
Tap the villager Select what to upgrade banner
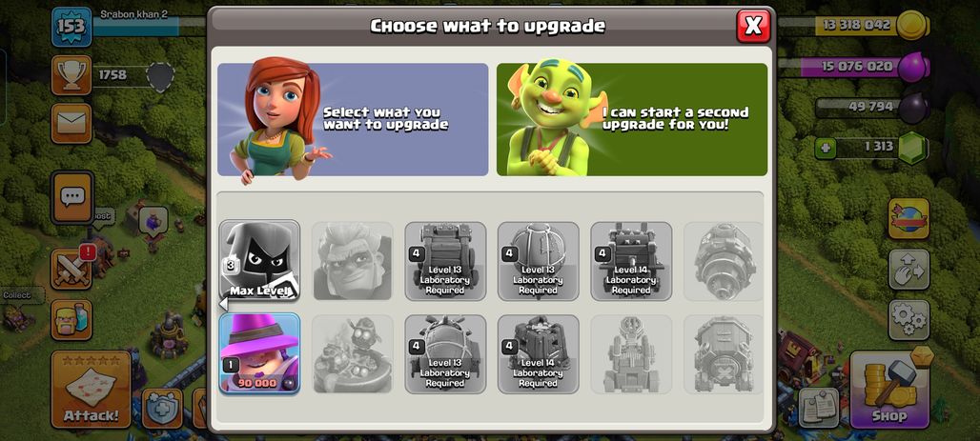(x=353, y=119)
